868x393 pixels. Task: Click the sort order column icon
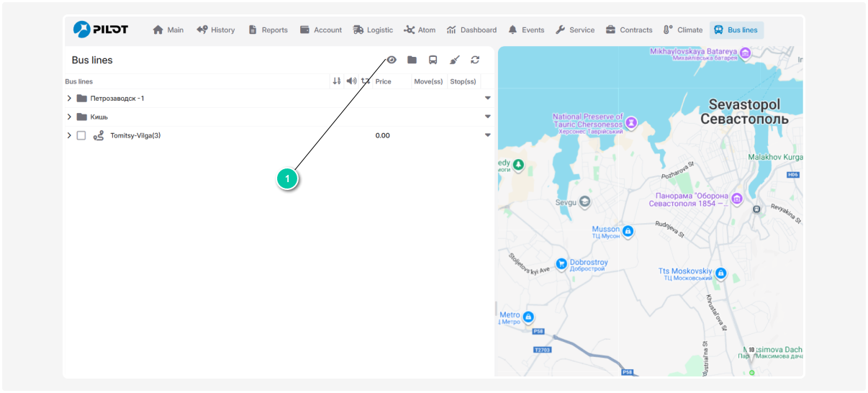336,81
